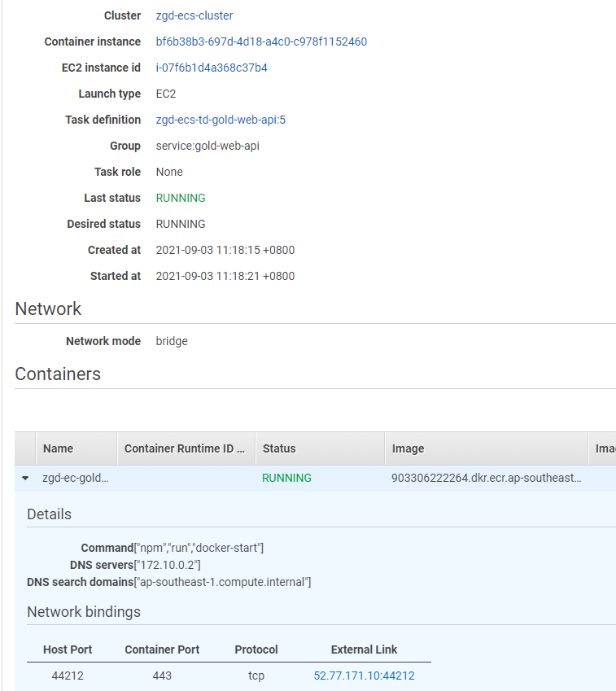Click host port value 44212
The image size is (616, 691).
(68, 676)
